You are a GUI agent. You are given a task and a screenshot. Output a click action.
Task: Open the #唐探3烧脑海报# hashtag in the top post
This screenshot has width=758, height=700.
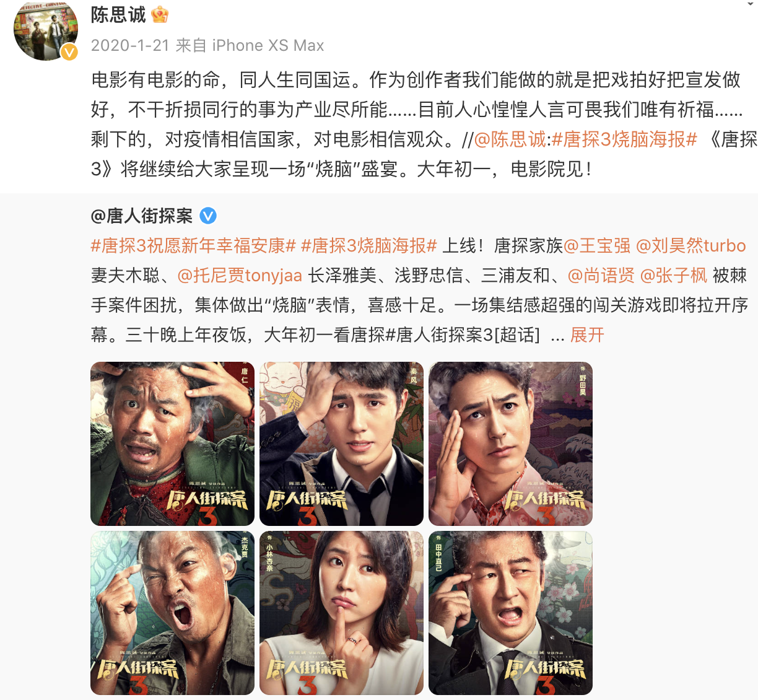624,139
